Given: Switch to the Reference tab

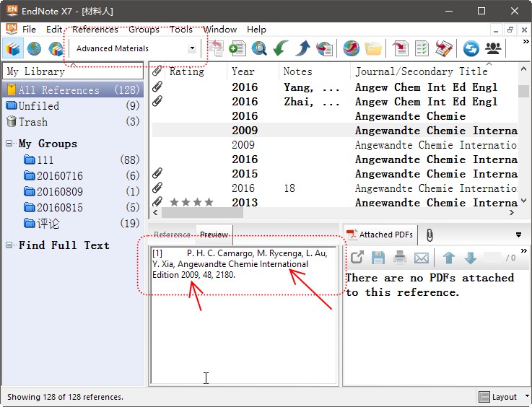Looking at the screenshot, I should [x=171, y=235].
